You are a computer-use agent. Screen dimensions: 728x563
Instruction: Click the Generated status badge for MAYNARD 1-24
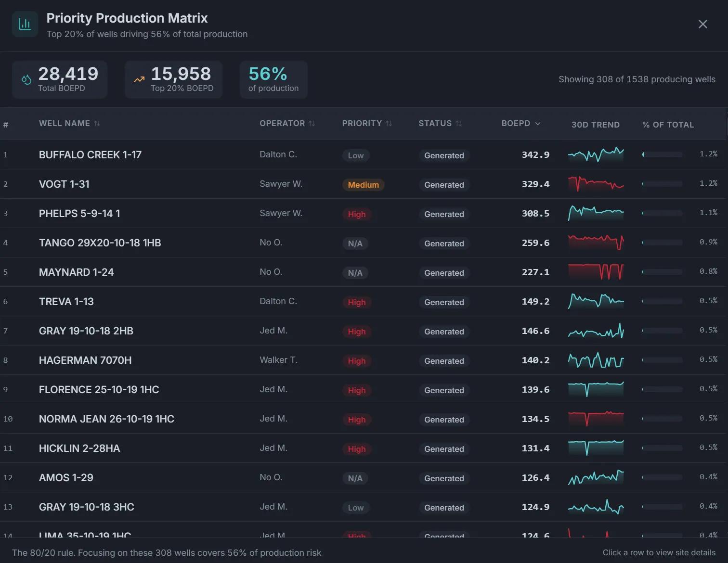click(444, 273)
